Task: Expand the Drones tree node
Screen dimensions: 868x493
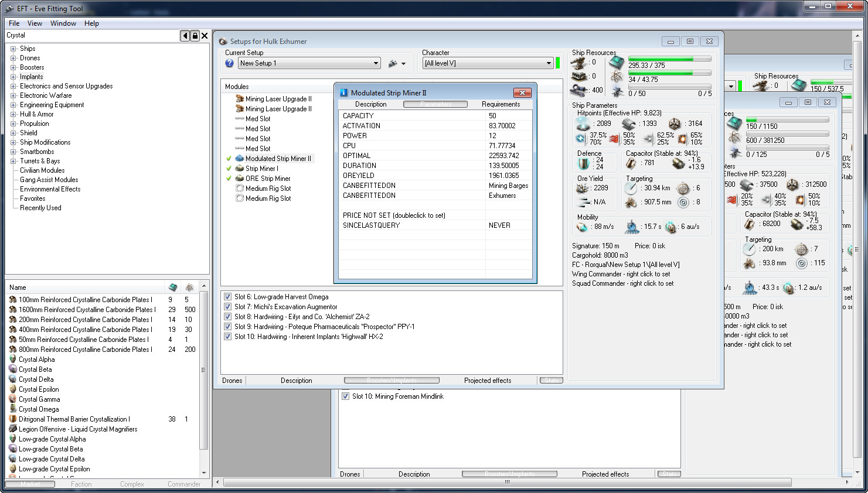Action: (13, 58)
